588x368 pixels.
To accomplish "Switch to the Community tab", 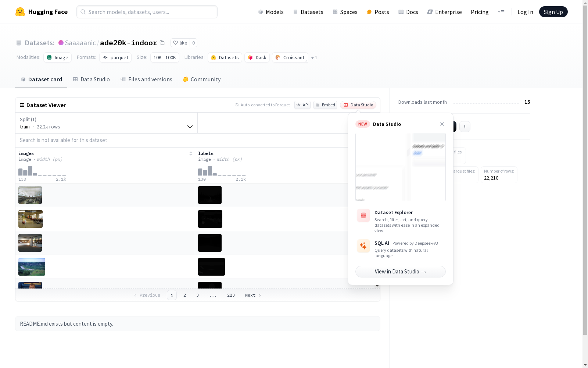I will (202, 79).
